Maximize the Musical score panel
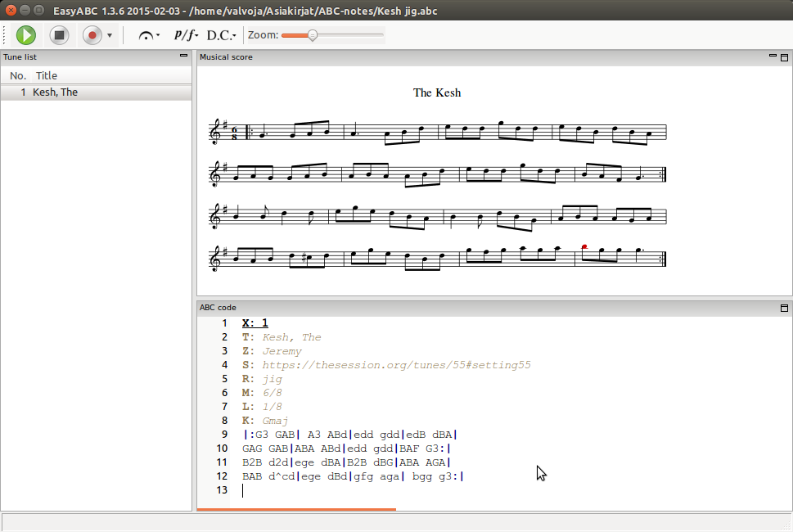 pyautogui.click(x=784, y=57)
